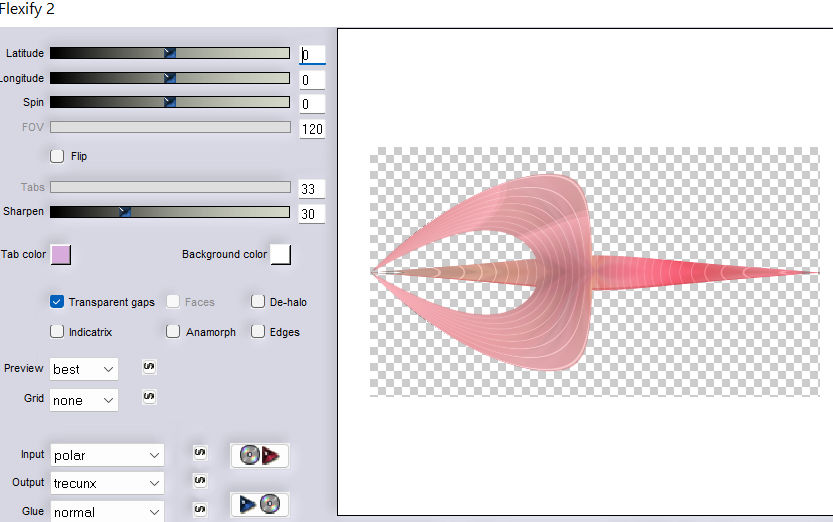This screenshot has width=833, height=522.
Task: Turn on the Edges checkbox
Action: (258, 331)
